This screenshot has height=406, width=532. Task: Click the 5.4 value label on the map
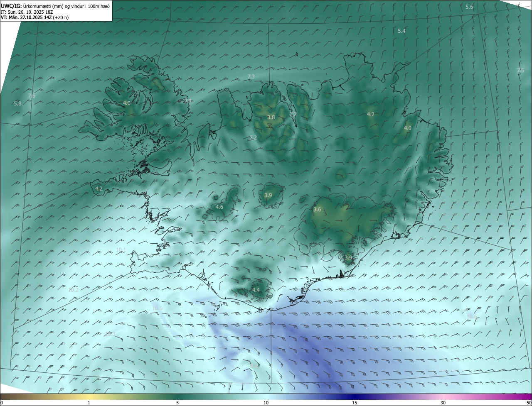pyautogui.click(x=401, y=31)
